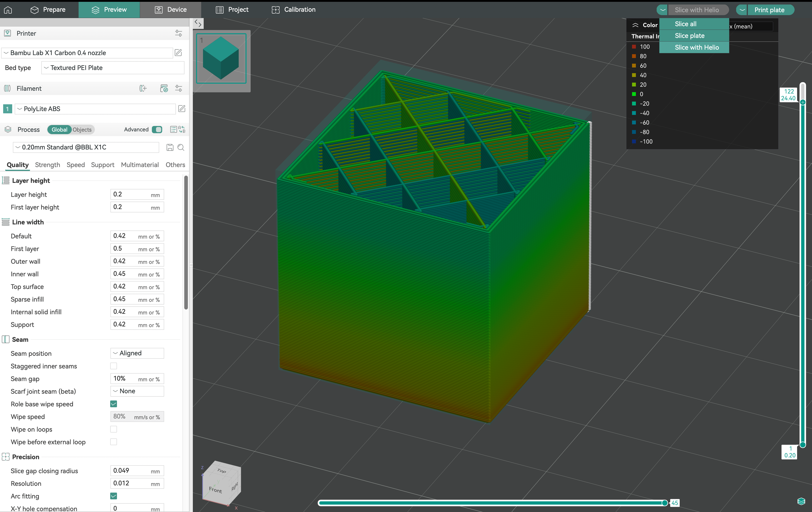Click the Print plate button
The height and width of the screenshot is (512, 812).
tap(771, 10)
